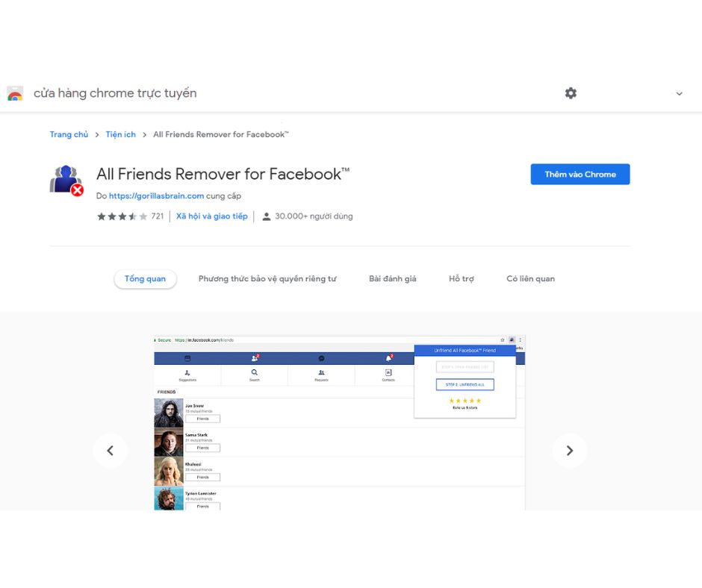Click the star rating next to 721
The height and width of the screenshot is (588, 702).
coord(122,216)
